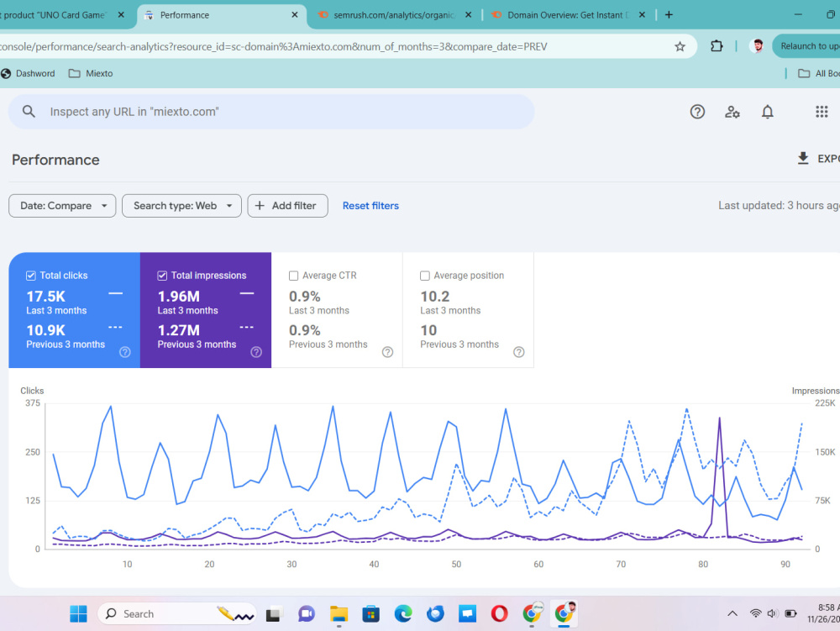Close the Performance tab
Image resolution: width=840 pixels, height=631 pixels.
point(295,15)
